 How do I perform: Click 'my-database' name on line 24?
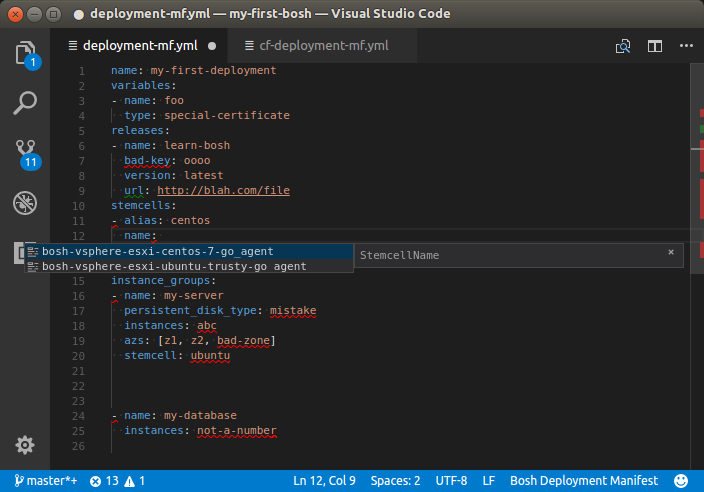click(200, 415)
